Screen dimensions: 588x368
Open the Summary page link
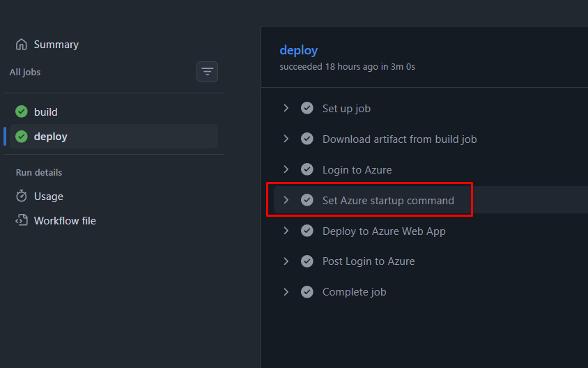click(56, 45)
